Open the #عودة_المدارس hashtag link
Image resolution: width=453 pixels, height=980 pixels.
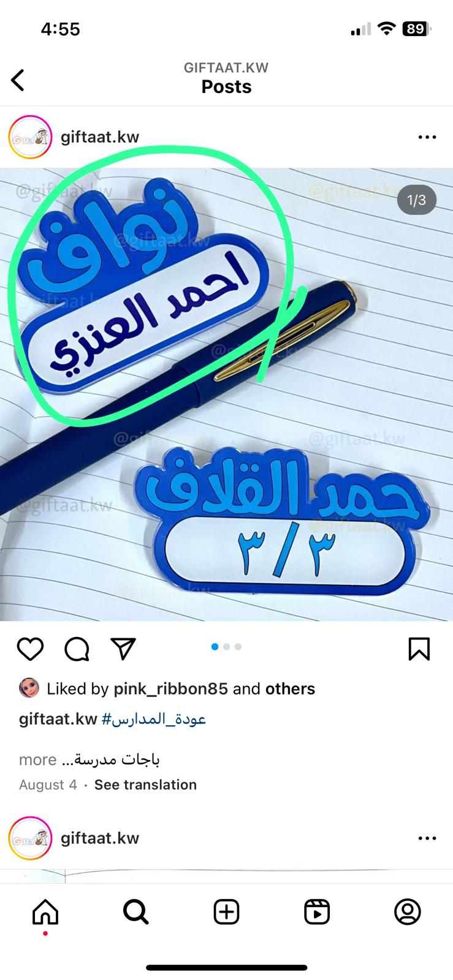[153, 719]
